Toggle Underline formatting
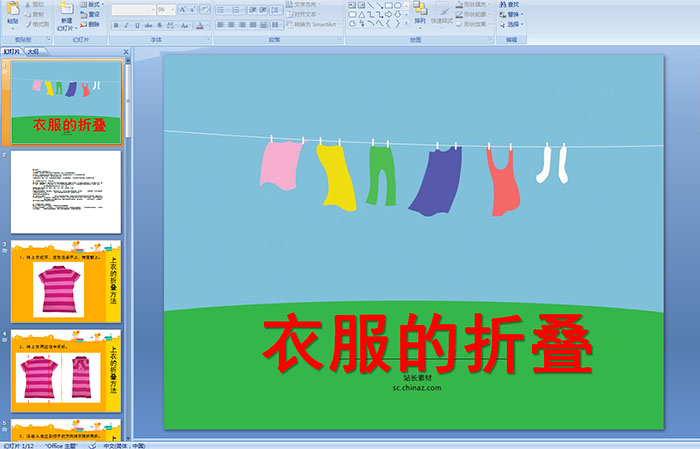The width and height of the screenshot is (700, 449). (x=137, y=25)
